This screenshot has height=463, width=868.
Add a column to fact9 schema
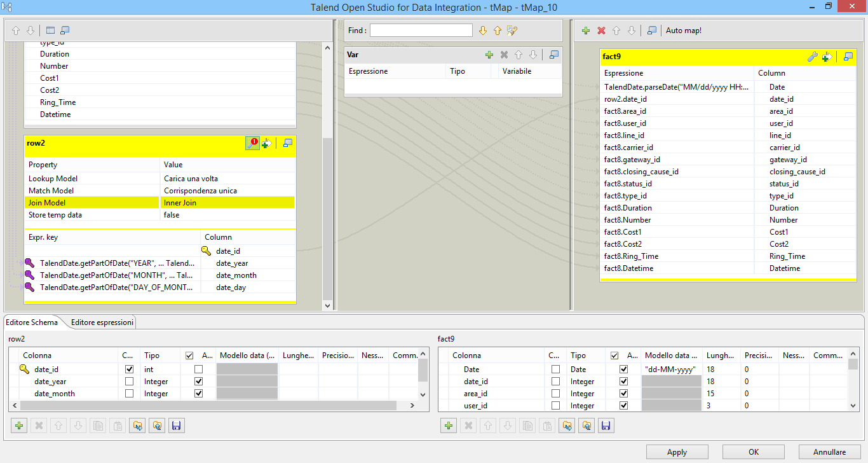449,425
